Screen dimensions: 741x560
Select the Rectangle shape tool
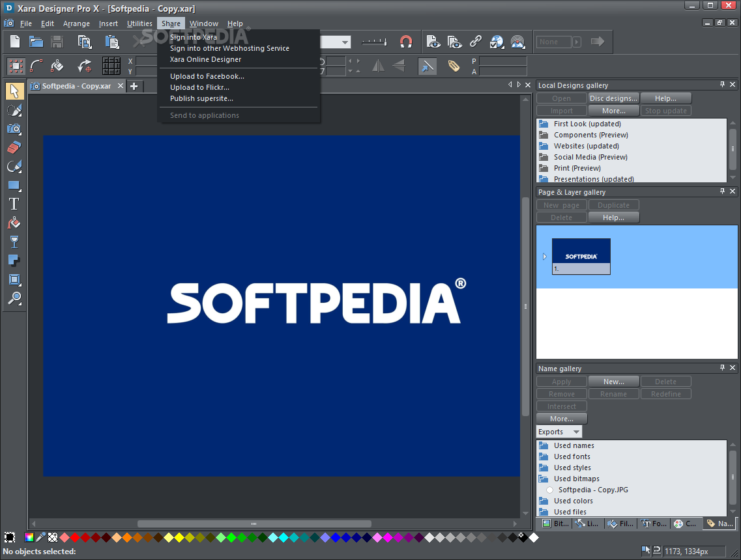[14, 185]
